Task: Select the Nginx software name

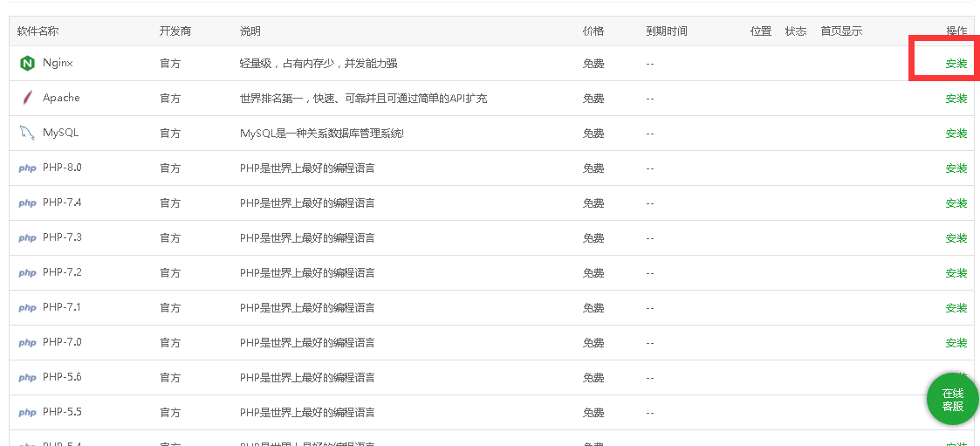Action: 58,63
